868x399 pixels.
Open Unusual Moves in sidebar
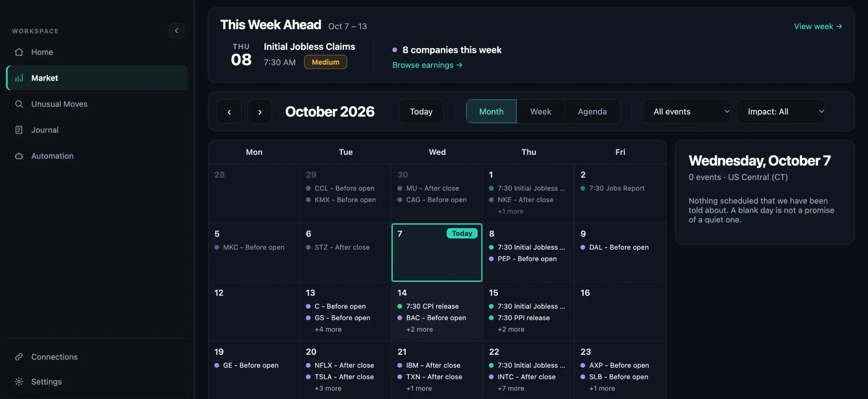97,104
